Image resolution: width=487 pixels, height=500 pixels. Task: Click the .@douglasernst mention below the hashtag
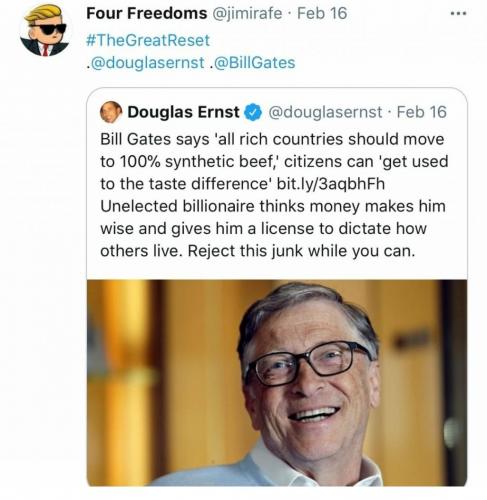(145, 63)
